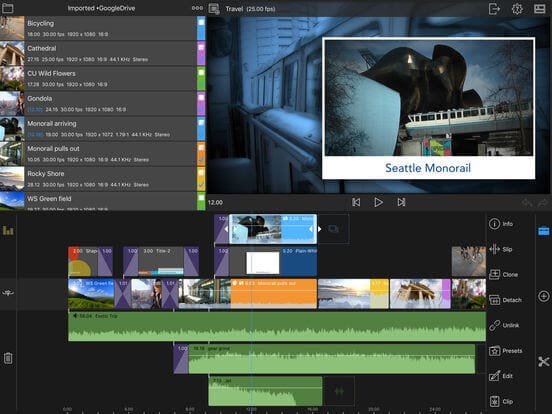Jump to next edit point
Viewport: 552px width, 414px height.
(401, 202)
